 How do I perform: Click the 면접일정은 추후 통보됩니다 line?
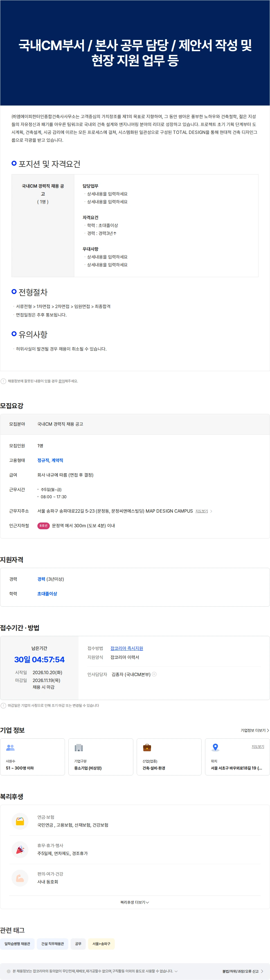coord(41,315)
